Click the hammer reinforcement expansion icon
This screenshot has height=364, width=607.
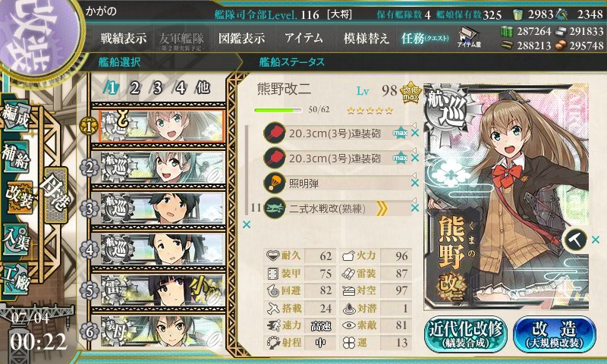[x=575, y=240]
